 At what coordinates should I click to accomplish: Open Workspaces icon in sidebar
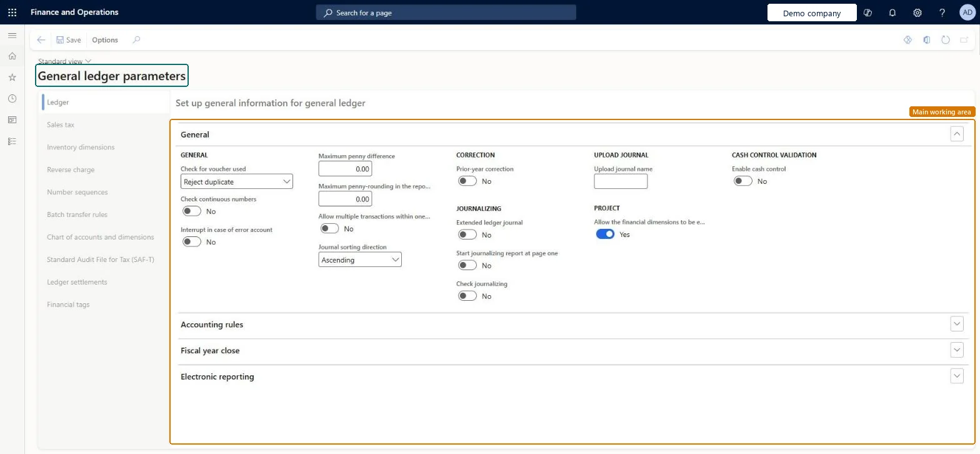coord(12,120)
